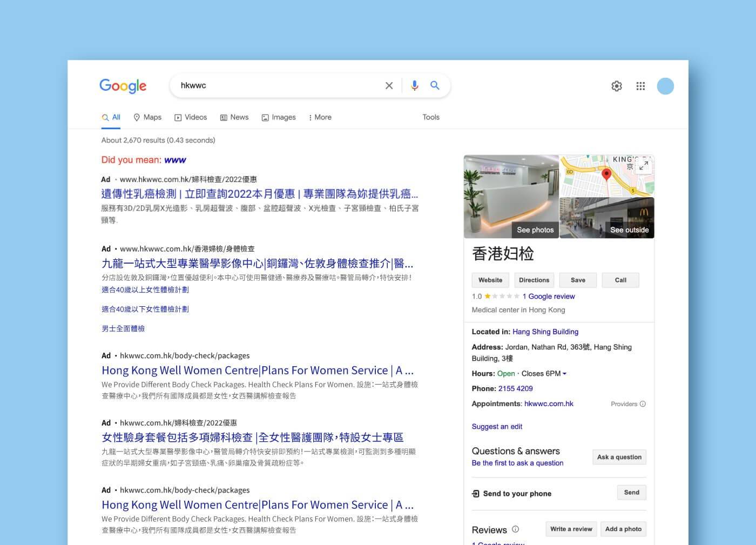Click See photos thumbnail of reception
Screen dimensions: 756x545
pos(511,197)
